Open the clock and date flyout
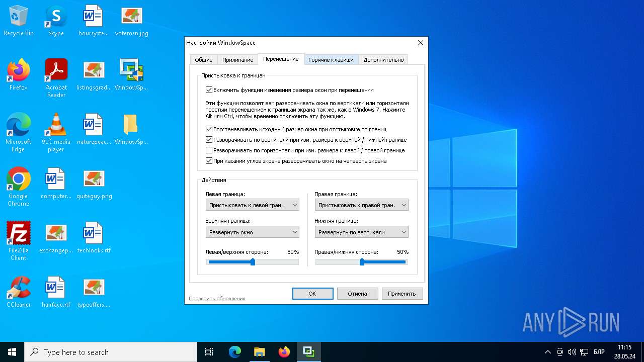Viewport: 644px width, 362px height. (x=624, y=351)
